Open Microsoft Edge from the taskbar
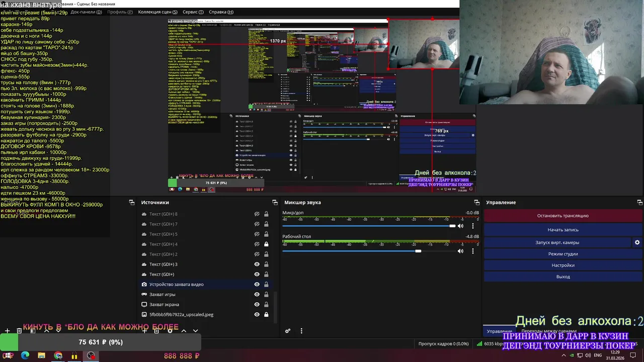This screenshot has height=362, width=644. point(25,356)
